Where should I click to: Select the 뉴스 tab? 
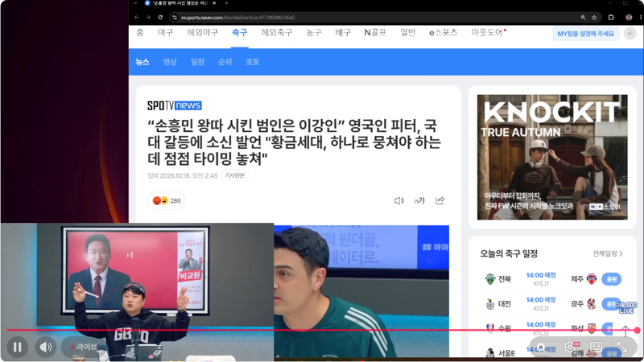pos(142,62)
